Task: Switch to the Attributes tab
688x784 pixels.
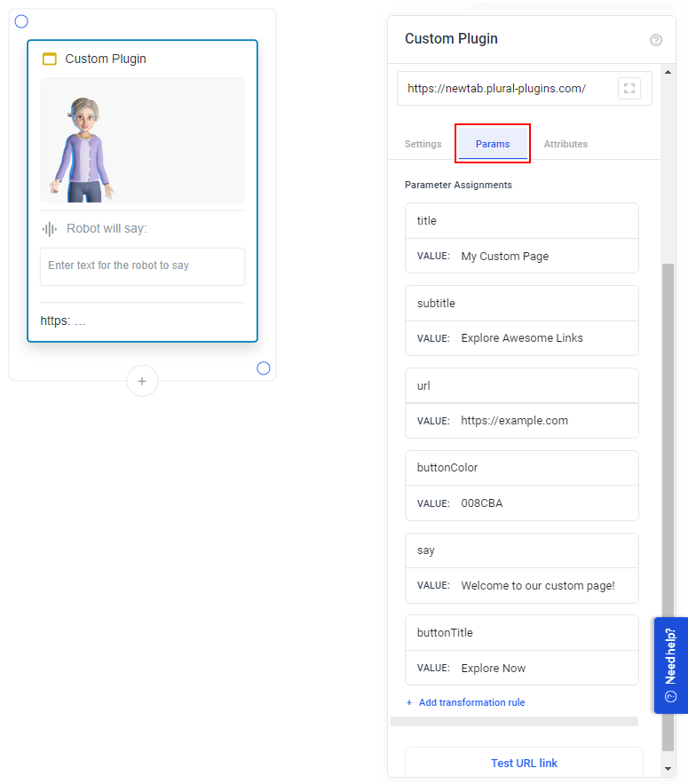Action: 565,144
